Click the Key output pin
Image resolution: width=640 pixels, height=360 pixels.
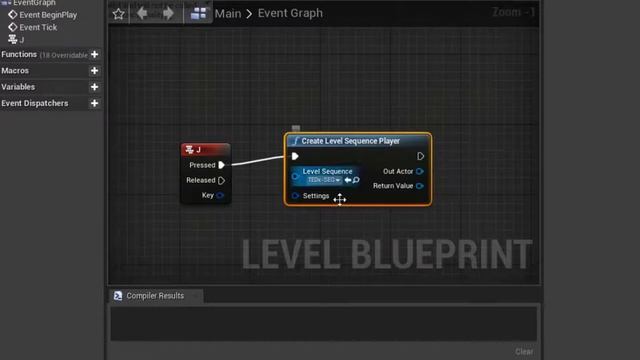point(220,195)
